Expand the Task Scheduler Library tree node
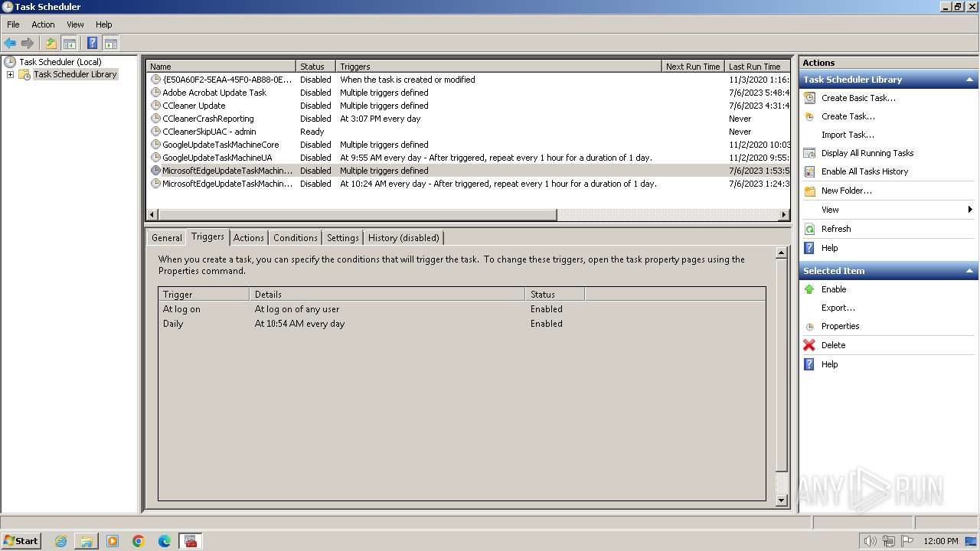Viewport: 980px width, 551px height. (10, 74)
